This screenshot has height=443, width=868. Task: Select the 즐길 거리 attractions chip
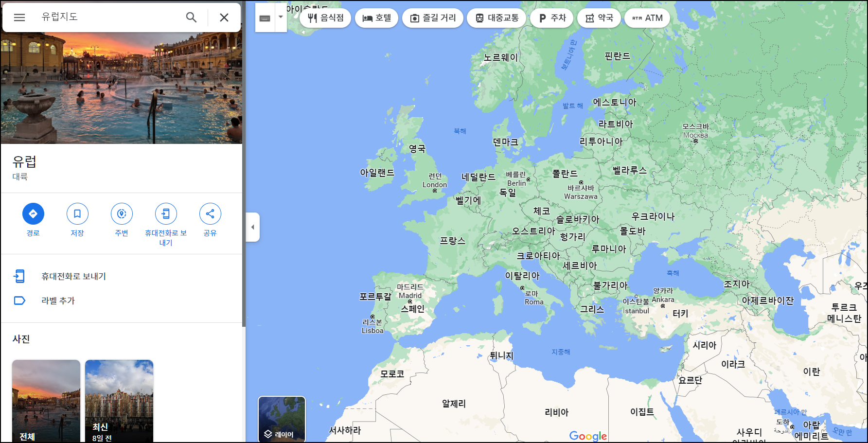tap(433, 18)
